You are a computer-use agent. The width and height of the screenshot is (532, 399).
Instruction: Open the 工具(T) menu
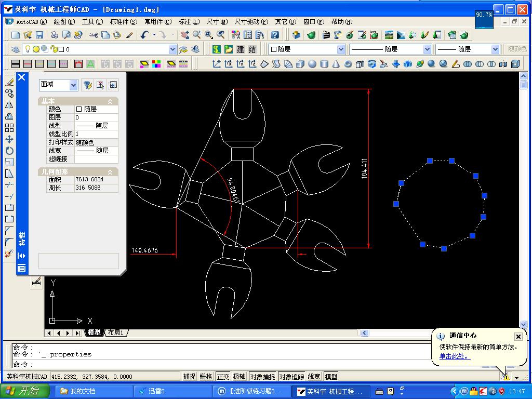92,22
